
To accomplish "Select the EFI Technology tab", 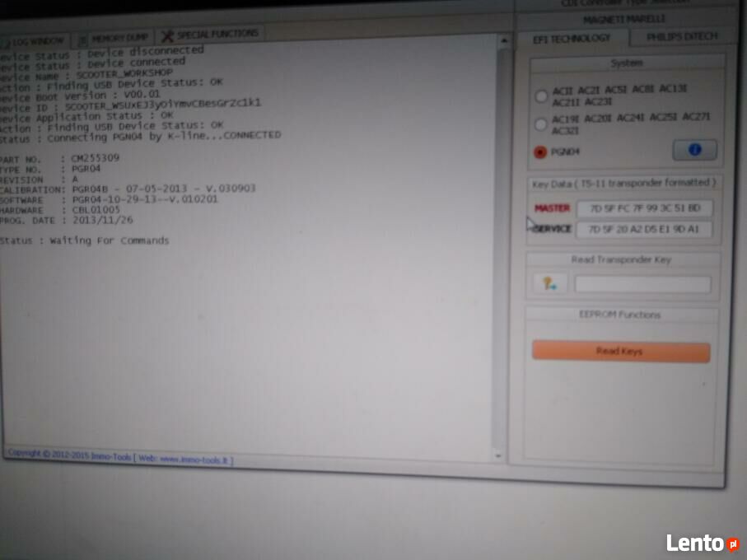I will click(572, 39).
